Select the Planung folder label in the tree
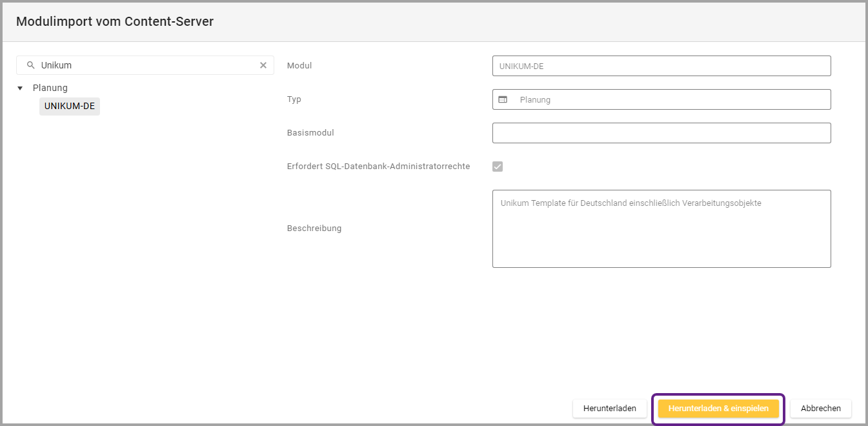868x426 pixels. 50,88
